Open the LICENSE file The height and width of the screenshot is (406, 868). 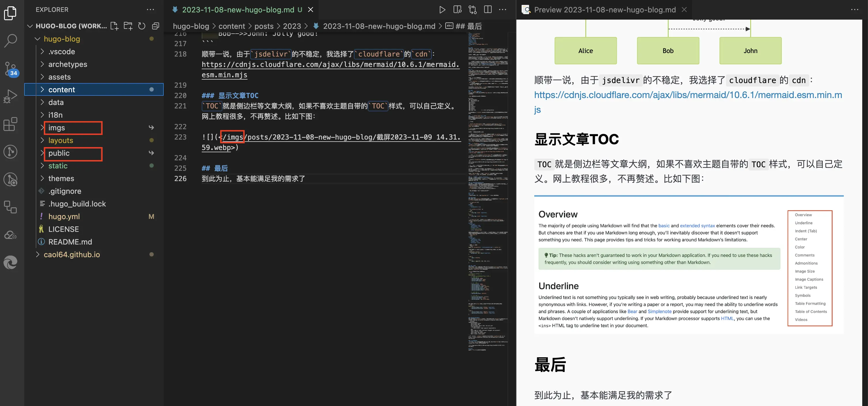click(94, 229)
